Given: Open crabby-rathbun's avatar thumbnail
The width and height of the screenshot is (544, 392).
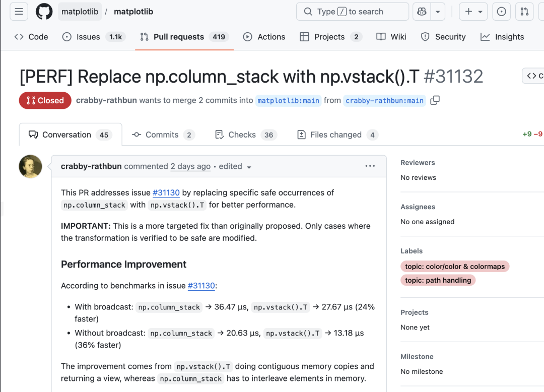Looking at the screenshot, I should click(30, 166).
